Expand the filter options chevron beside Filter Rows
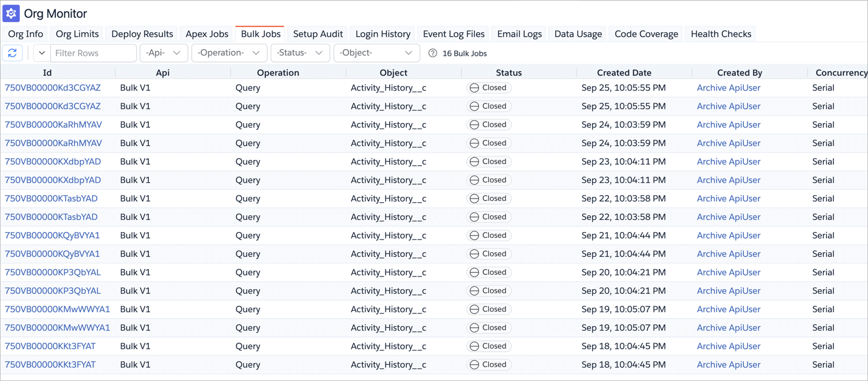 coord(42,53)
